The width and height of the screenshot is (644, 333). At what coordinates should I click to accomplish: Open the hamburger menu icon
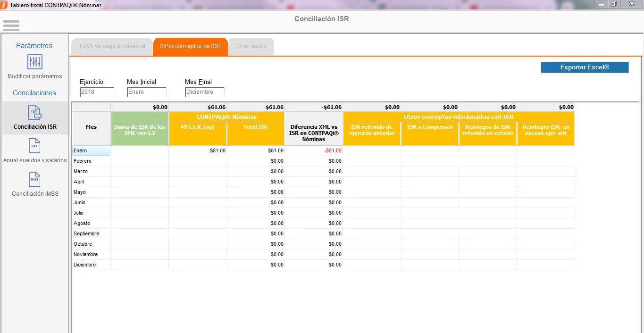click(x=11, y=25)
